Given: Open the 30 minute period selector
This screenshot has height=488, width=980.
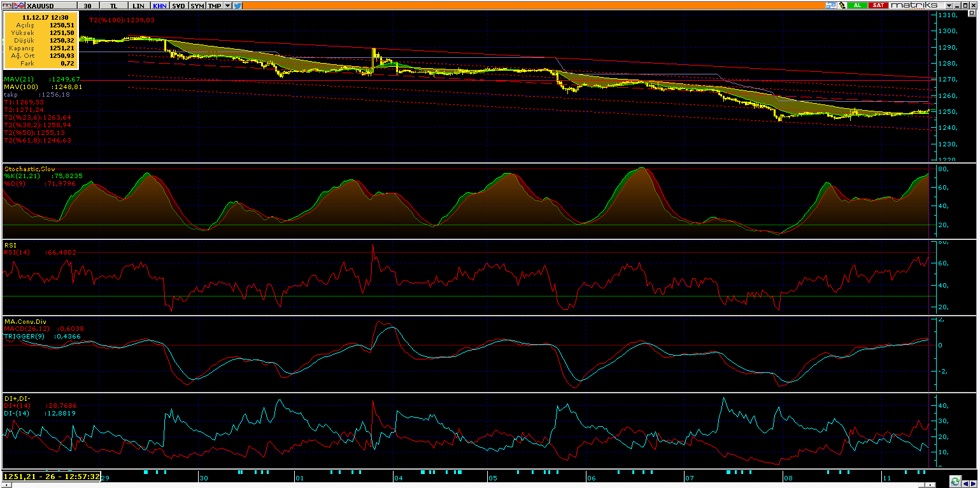Looking at the screenshot, I should [x=87, y=5].
